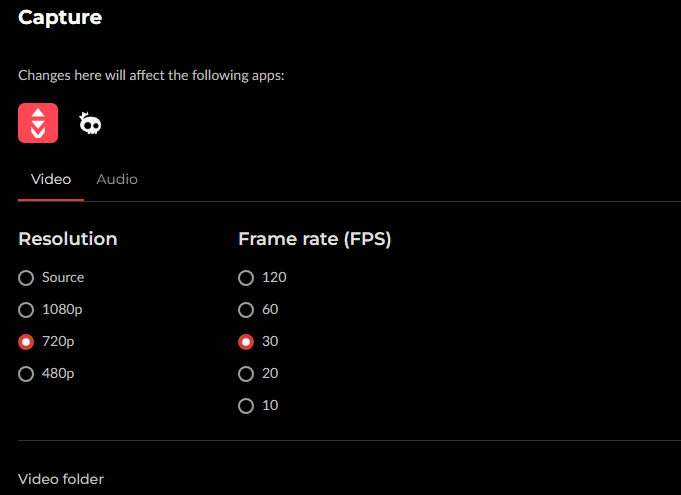Select the 30 FPS radio button

(246, 342)
